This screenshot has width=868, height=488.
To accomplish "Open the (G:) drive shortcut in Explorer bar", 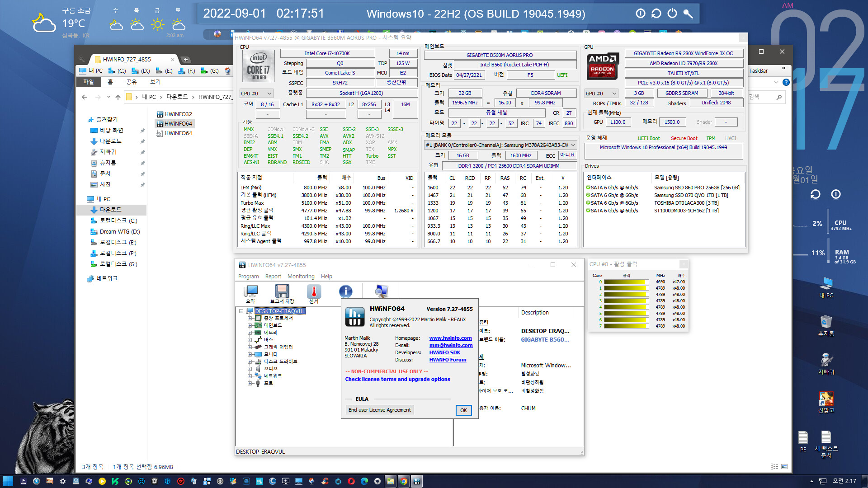I will tap(210, 71).
